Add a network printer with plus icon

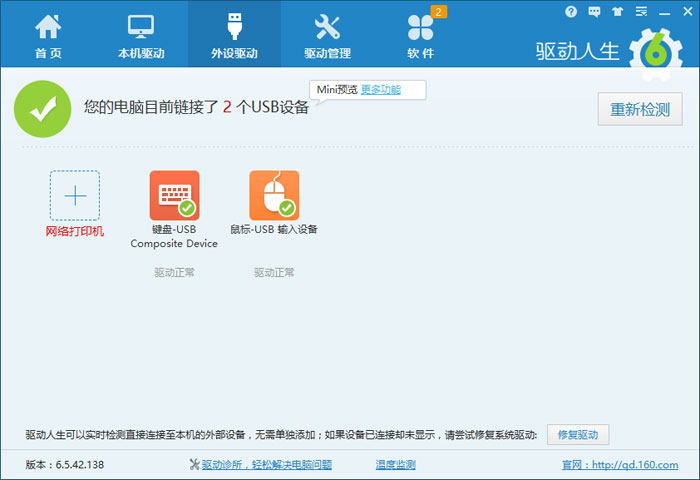pyautogui.click(x=75, y=195)
